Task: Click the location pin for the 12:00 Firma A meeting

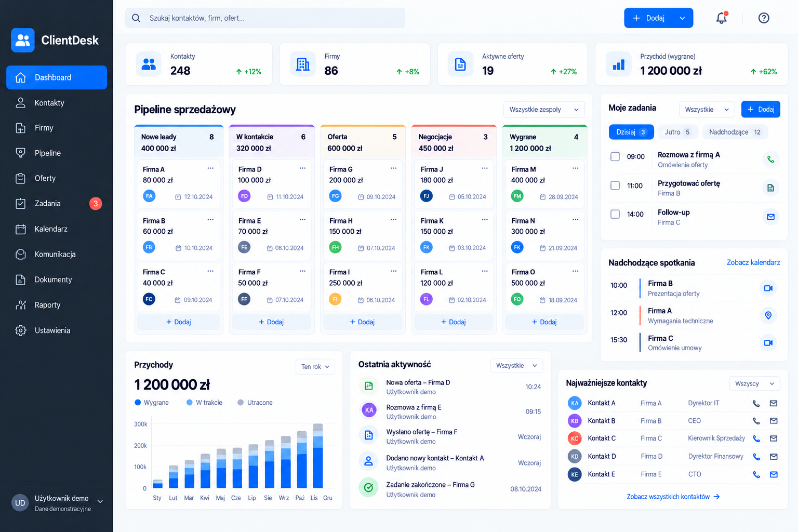Action: click(768, 315)
